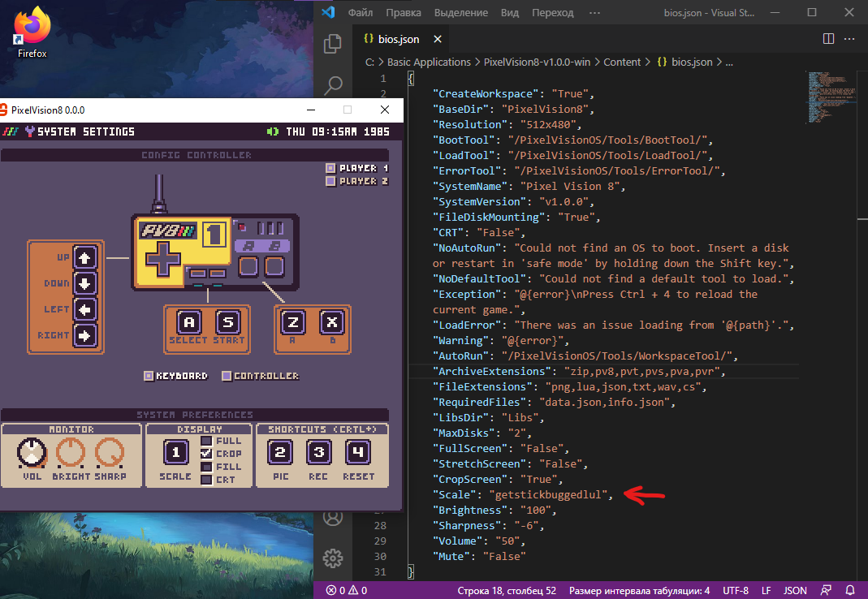Switch to the bios.json editor tab
This screenshot has height=599, width=868.
click(x=401, y=39)
